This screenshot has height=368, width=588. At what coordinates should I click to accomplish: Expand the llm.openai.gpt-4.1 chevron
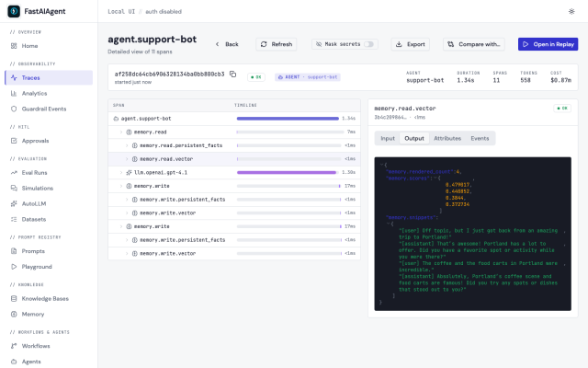(121, 173)
